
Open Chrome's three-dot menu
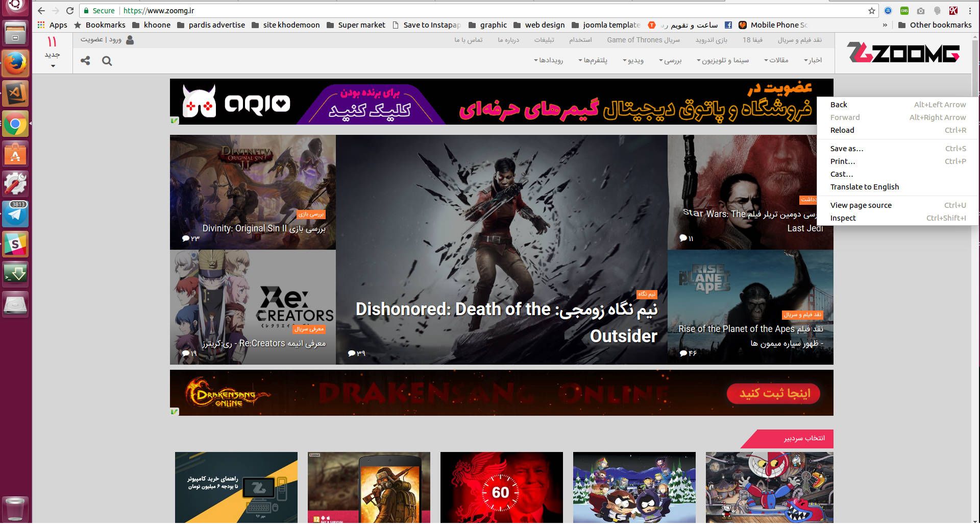pyautogui.click(x=969, y=11)
